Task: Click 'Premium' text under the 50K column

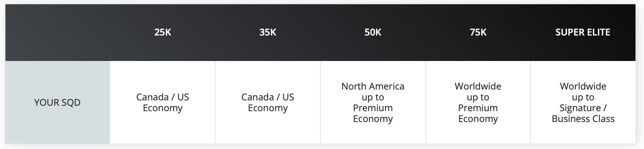Action: [x=373, y=108]
